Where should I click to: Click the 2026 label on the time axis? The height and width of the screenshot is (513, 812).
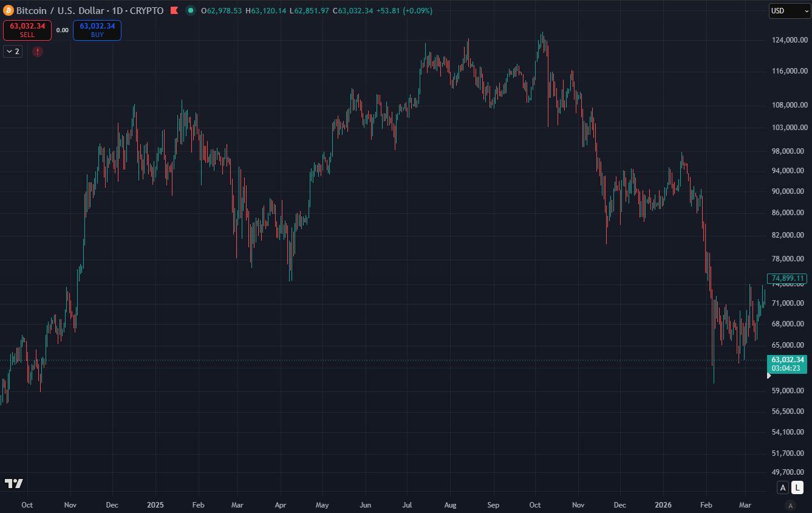[663, 505]
